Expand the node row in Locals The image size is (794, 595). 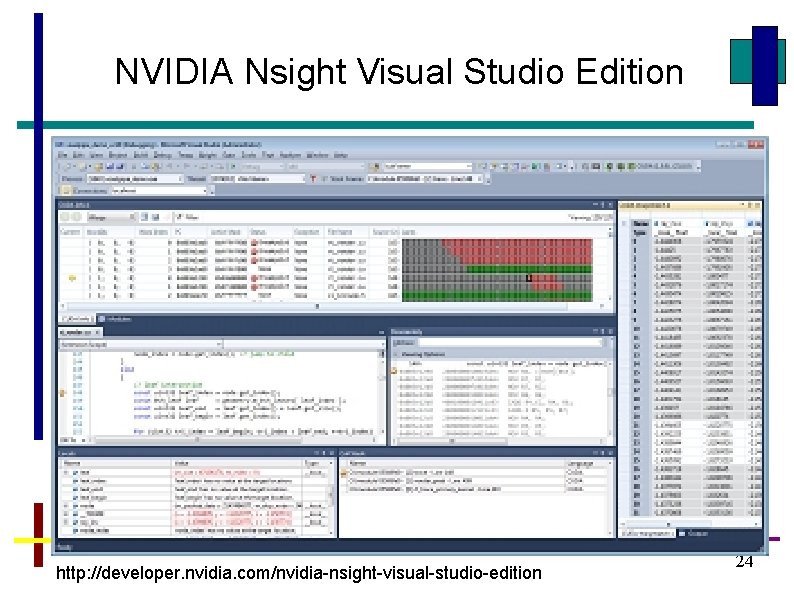[x=66, y=505]
